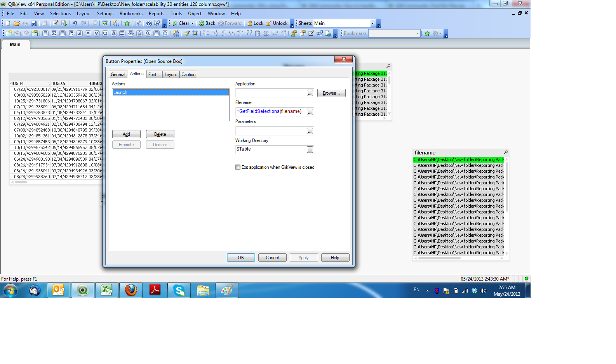Click the New Document toolbar icon
616x364 pixels.
[x=8, y=23]
